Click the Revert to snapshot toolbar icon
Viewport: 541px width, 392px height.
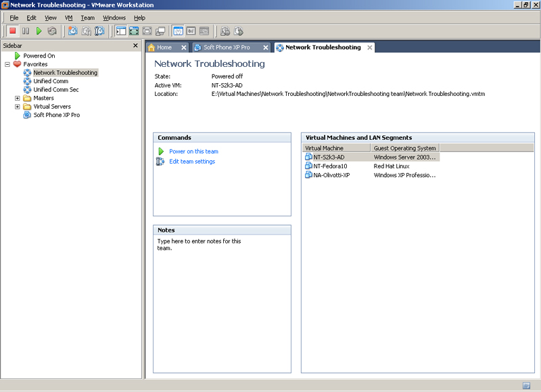[86, 31]
